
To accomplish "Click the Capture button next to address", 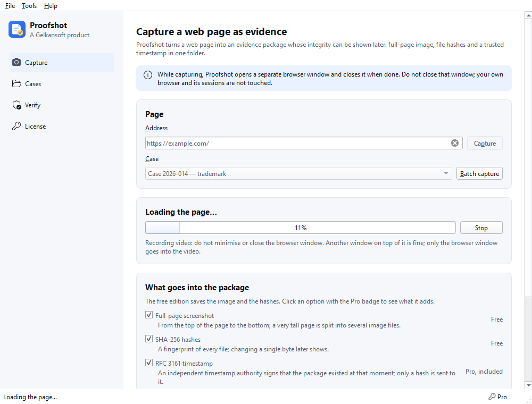I will click(x=485, y=143).
